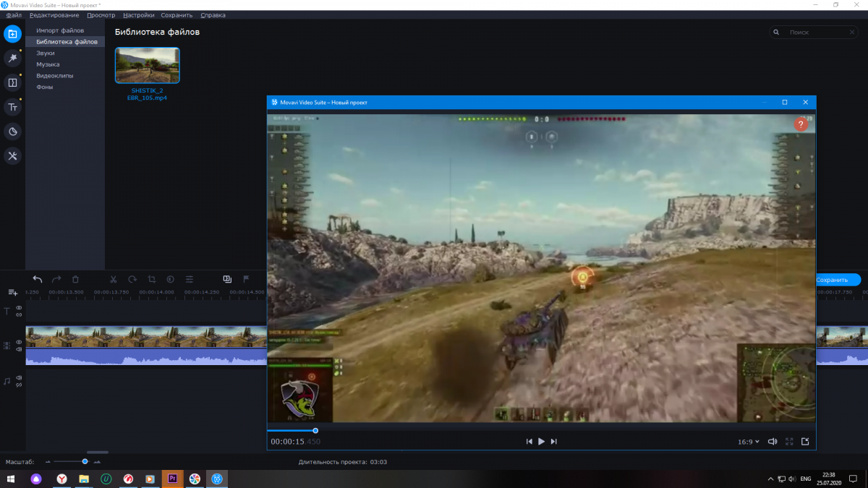Open the 16:9 aspect ratio dropdown
The width and height of the screenshot is (868, 488).
pyautogui.click(x=748, y=441)
